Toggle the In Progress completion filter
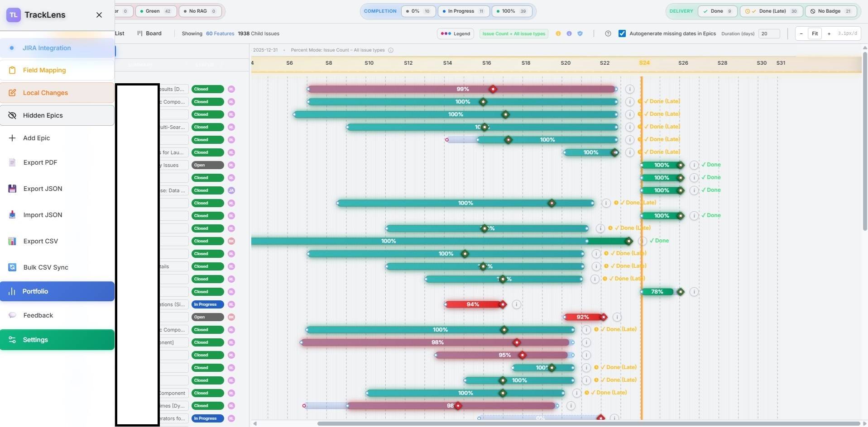Screen dimensions: 868x427 (463, 11)
